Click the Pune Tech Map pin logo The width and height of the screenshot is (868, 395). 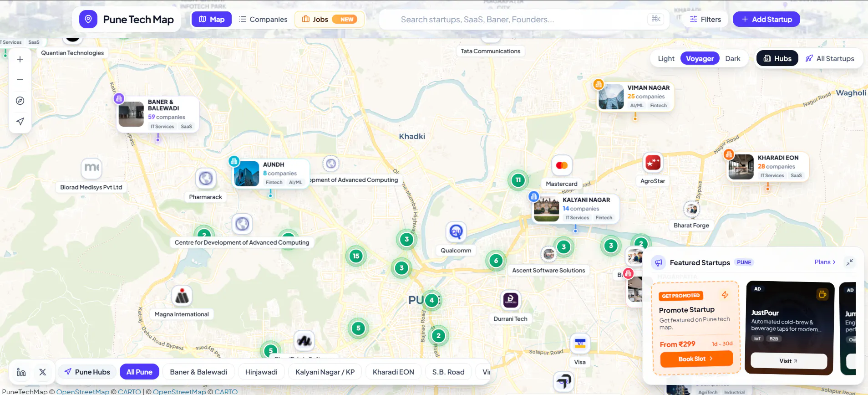[88, 19]
